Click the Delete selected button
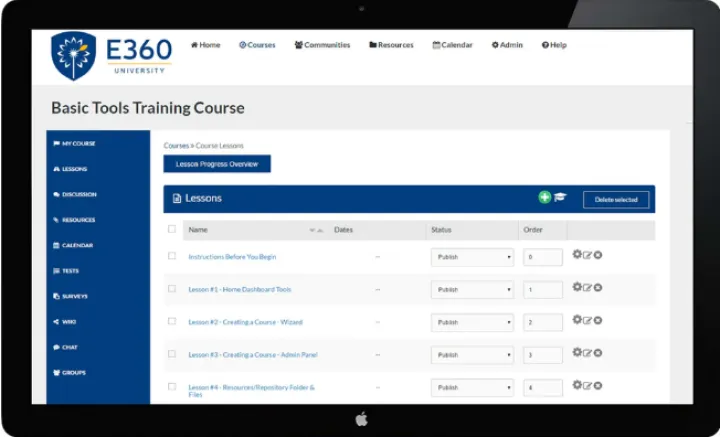Screen dimensions: 720x437 tap(616, 200)
